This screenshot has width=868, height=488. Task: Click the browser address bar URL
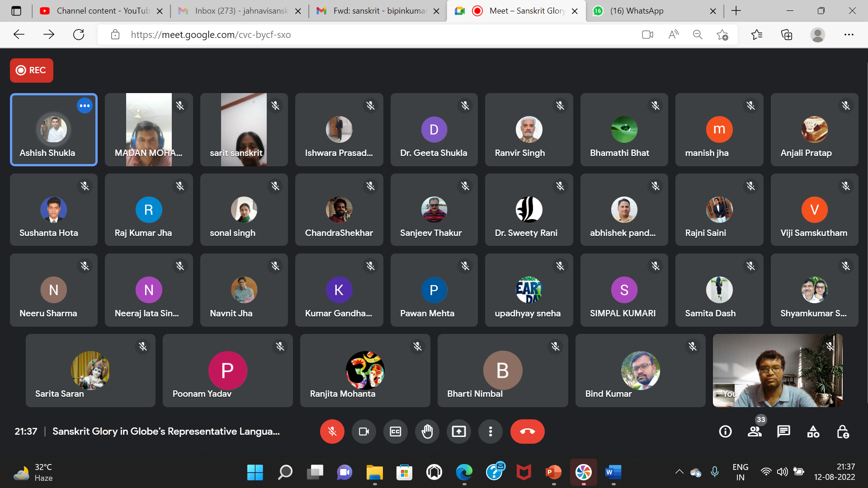pyautogui.click(x=211, y=35)
